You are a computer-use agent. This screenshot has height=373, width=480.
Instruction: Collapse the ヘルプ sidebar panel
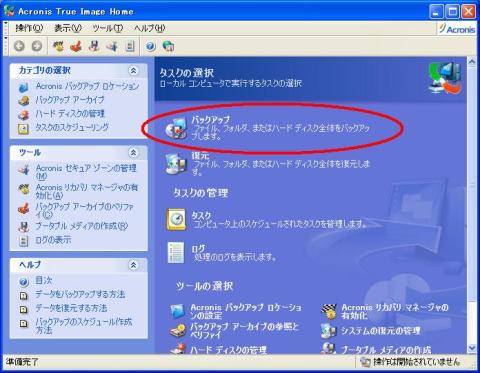(x=133, y=265)
